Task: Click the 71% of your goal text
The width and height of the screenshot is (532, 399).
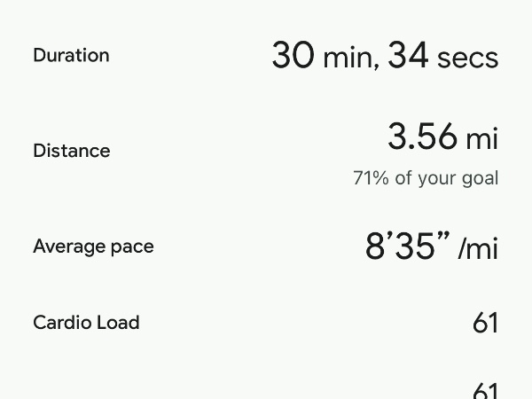Action: 426,178
